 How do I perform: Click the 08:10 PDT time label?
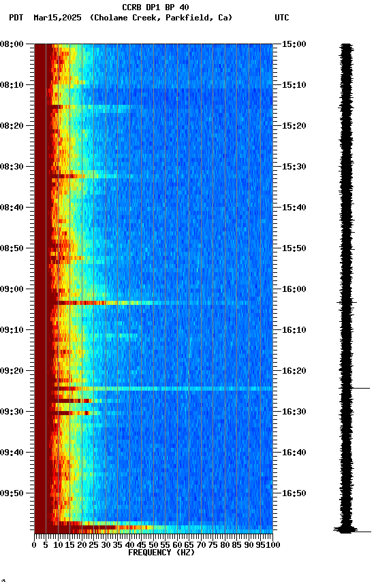12,85
